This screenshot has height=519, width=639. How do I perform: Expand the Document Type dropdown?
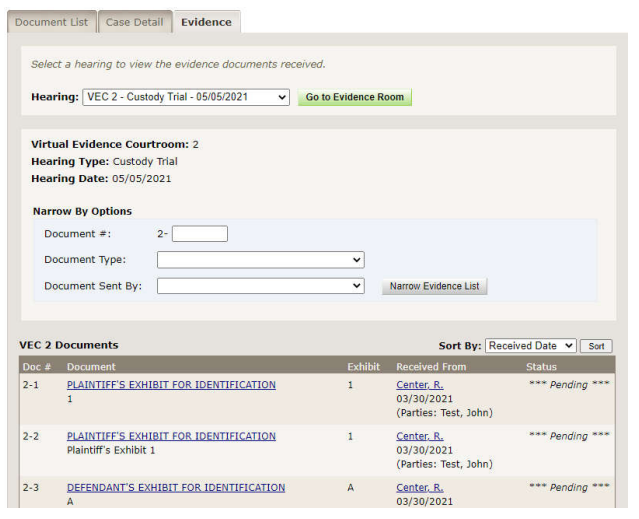coord(260,260)
